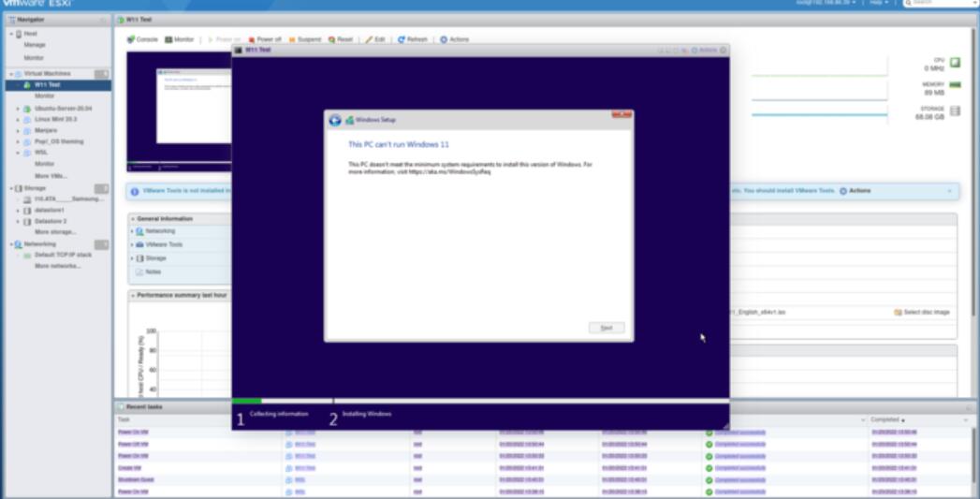Select Default TCP/IP stack
The image size is (980, 499).
(x=63, y=256)
